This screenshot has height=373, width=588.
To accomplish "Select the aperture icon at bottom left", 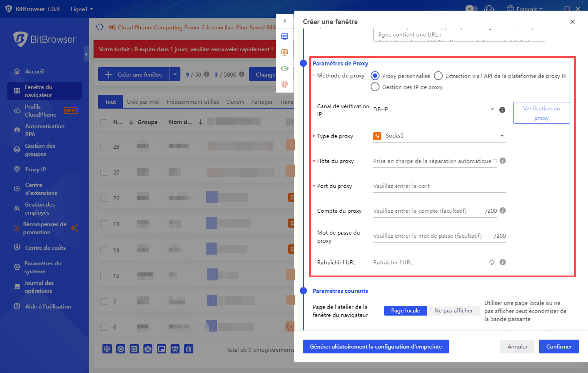I will [107, 349].
